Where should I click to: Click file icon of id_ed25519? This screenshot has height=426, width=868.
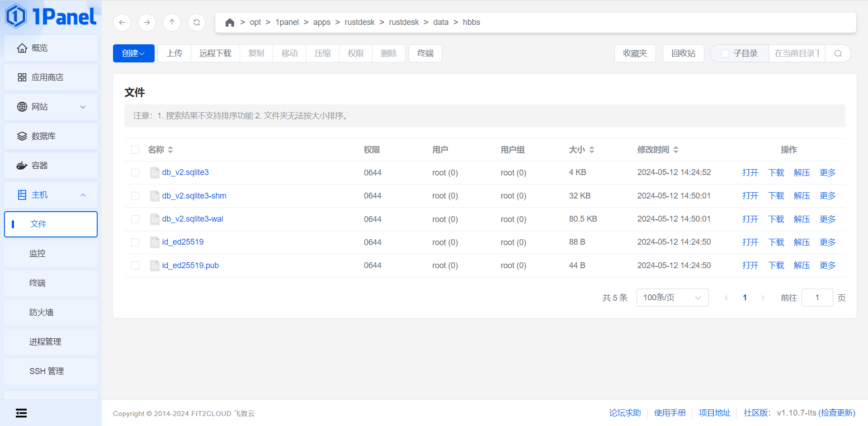pyautogui.click(x=155, y=242)
